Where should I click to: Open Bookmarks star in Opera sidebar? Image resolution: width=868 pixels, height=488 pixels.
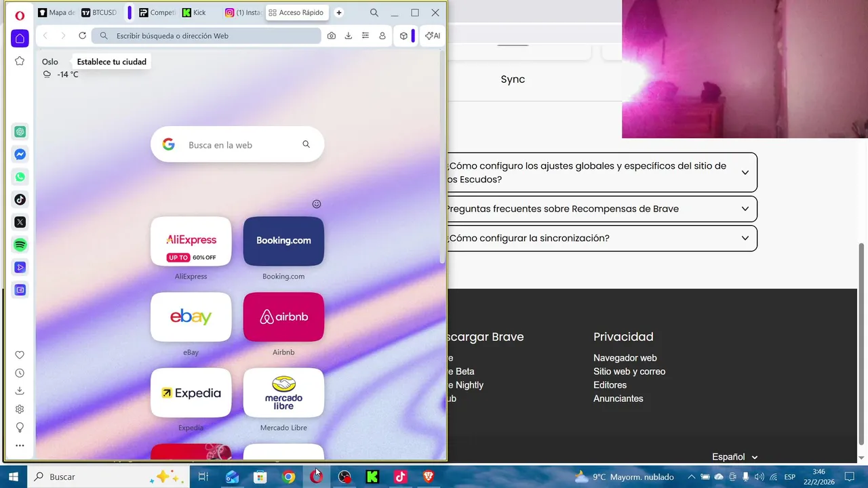click(x=20, y=61)
